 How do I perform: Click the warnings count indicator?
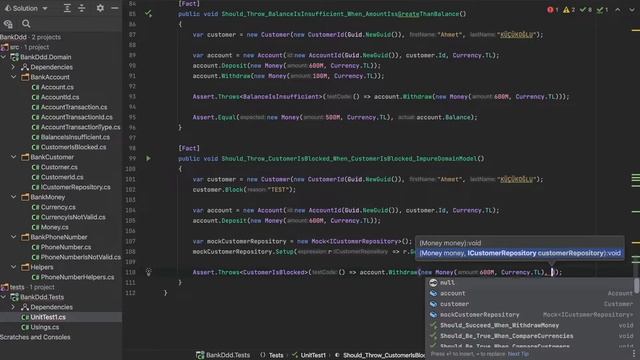tap(569, 9)
